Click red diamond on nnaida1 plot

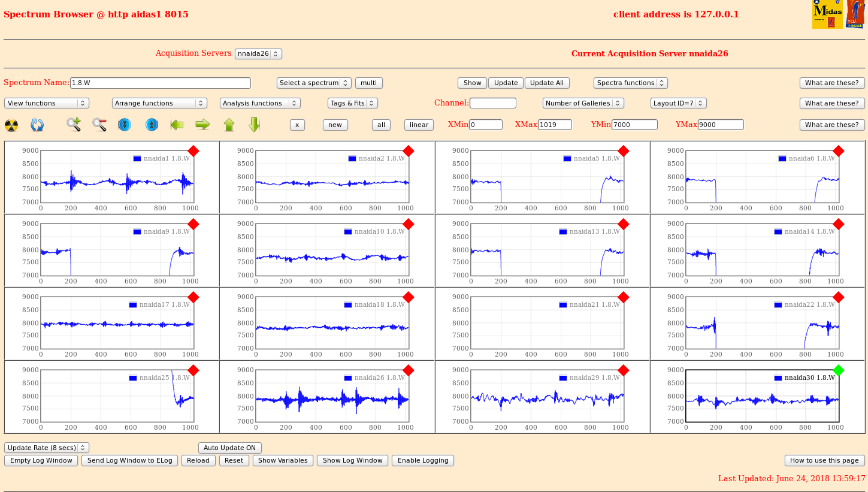point(193,151)
